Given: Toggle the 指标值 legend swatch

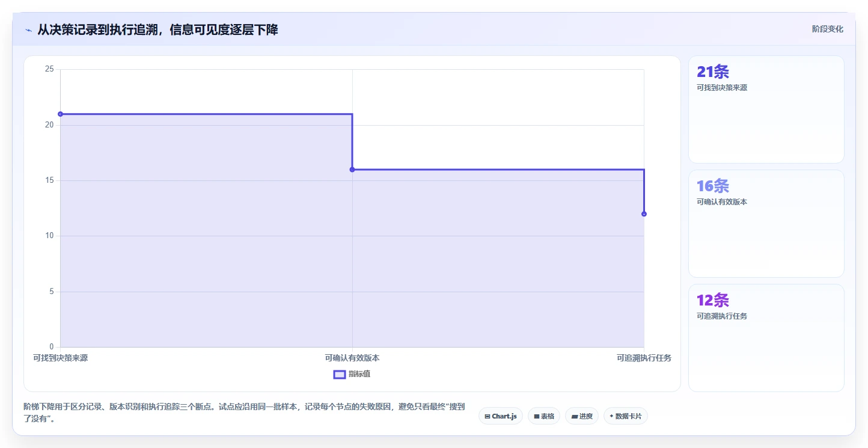Looking at the screenshot, I should [340, 375].
